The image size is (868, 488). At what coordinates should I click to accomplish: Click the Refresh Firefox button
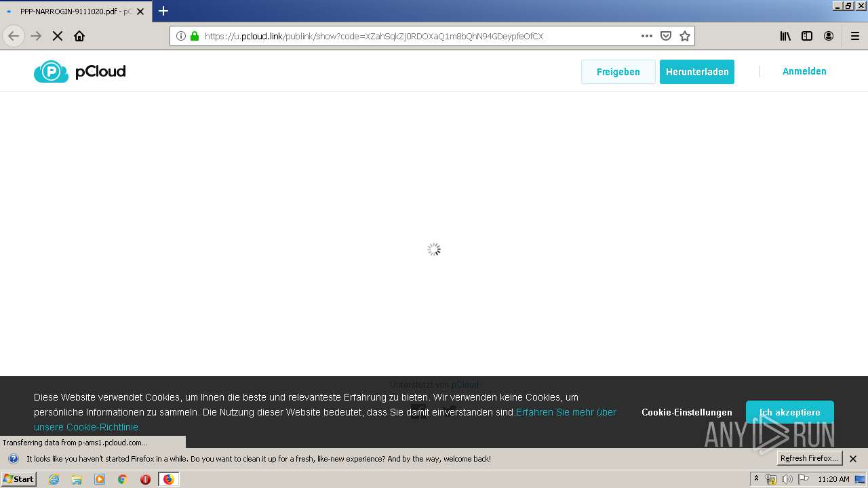coord(810,458)
